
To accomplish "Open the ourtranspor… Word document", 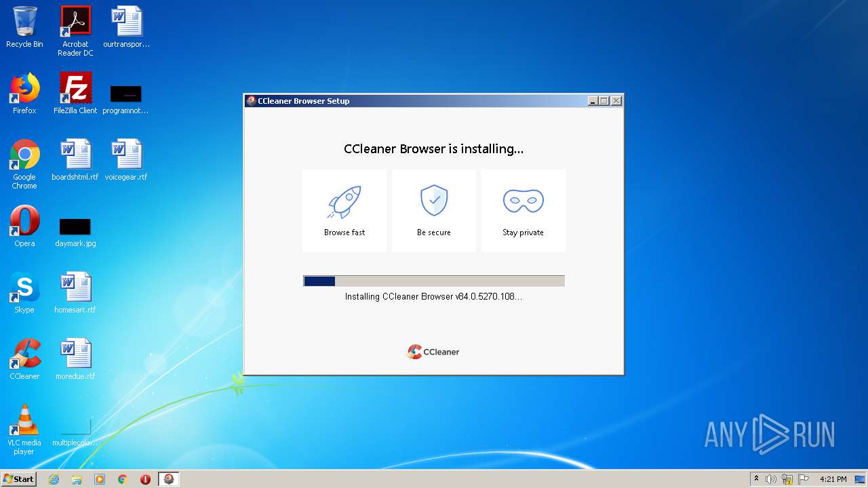I will (x=126, y=27).
